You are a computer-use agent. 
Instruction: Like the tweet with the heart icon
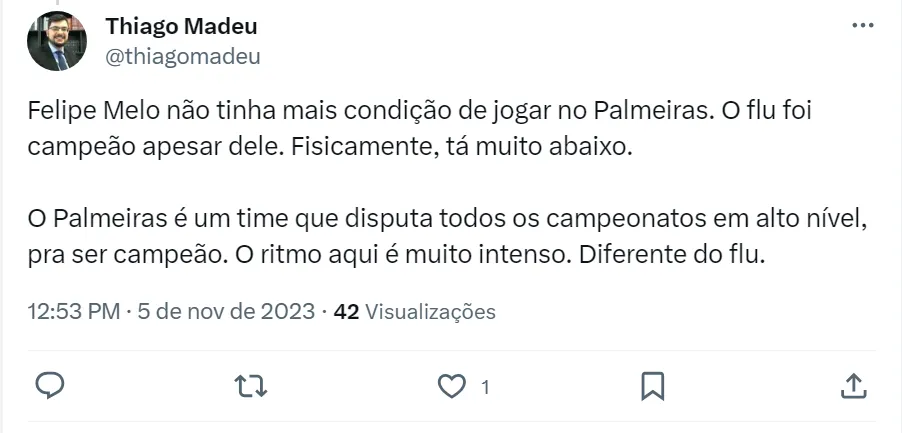pyautogui.click(x=453, y=385)
